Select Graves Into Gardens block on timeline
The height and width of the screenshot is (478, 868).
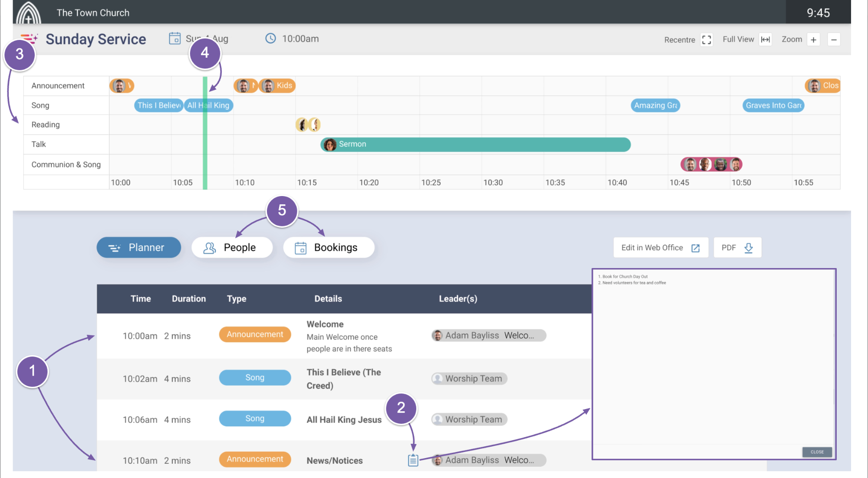point(773,105)
